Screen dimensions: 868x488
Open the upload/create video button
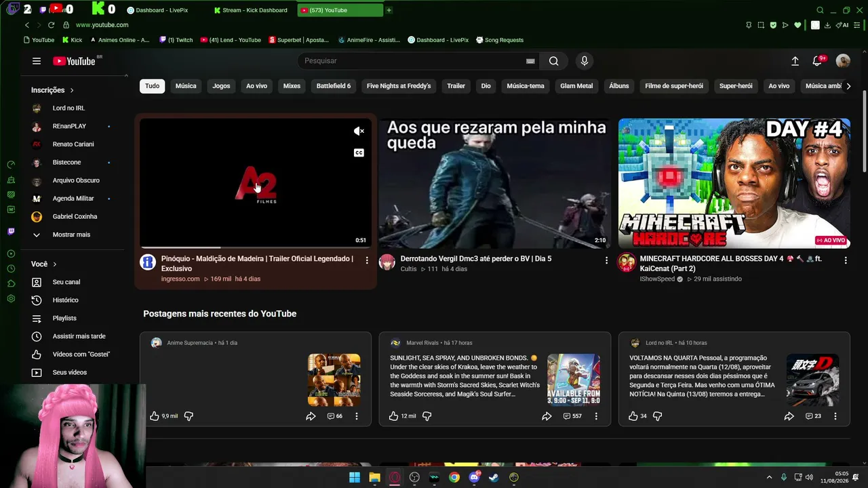coord(795,61)
